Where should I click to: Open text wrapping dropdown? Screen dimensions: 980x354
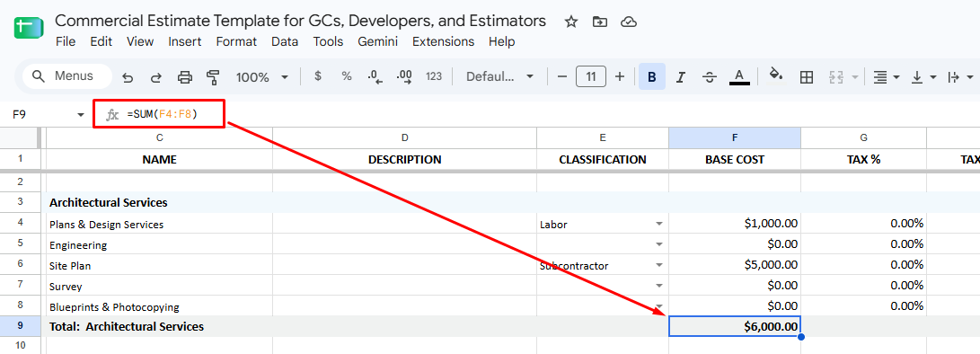tap(960, 77)
